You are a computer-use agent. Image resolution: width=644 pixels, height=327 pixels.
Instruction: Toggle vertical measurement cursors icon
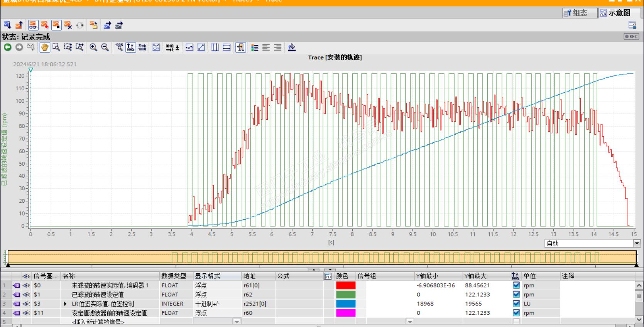point(215,47)
